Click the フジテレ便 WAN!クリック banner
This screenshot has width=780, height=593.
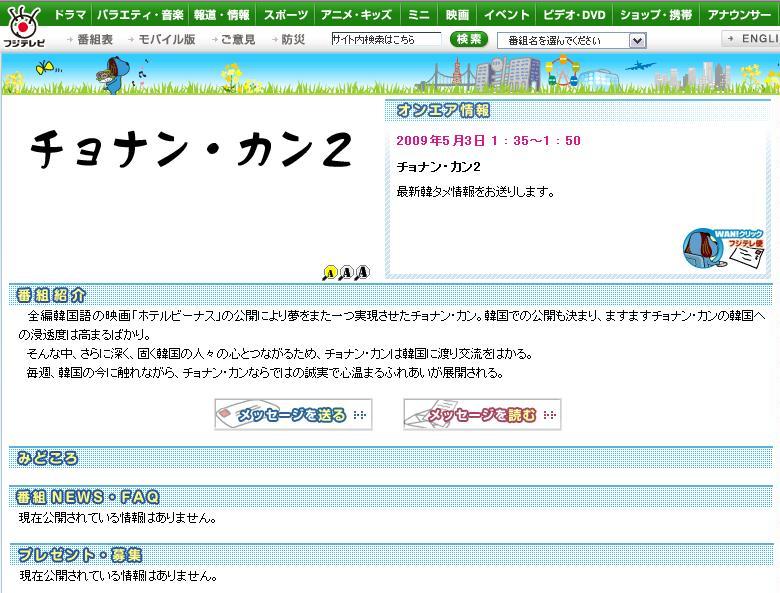point(724,249)
